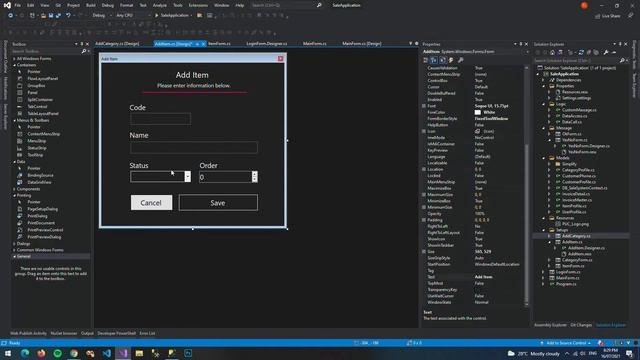The width and height of the screenshot is (640, 360).
Task: Expand the Dependencies node in Solution Explorer
Action: click(x=543, y=80)
